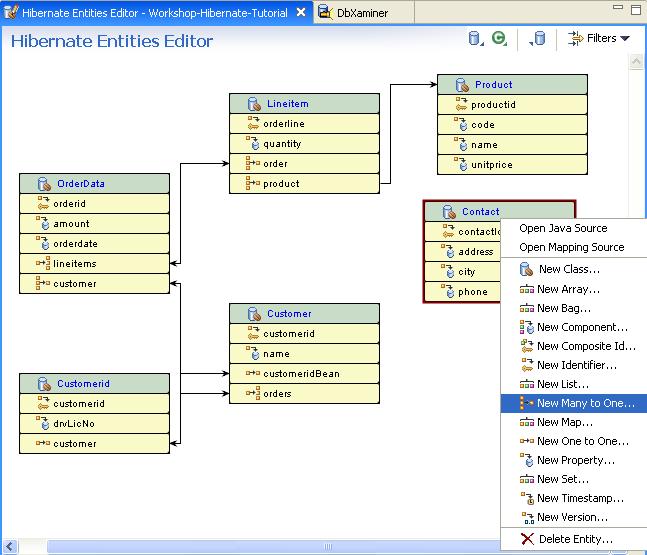The image size is (647, 555).
Task: Click the many-to-one icon beside order
Action: coord(253,163)
